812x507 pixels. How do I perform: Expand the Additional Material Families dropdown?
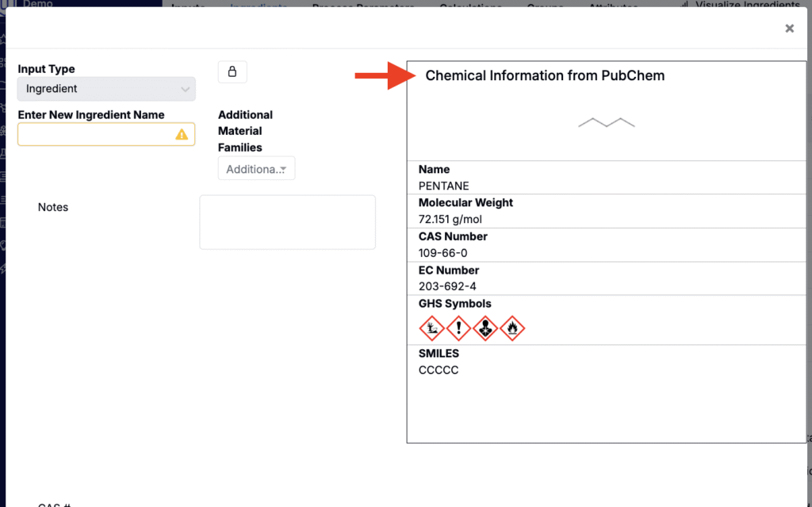pos(256,168)
